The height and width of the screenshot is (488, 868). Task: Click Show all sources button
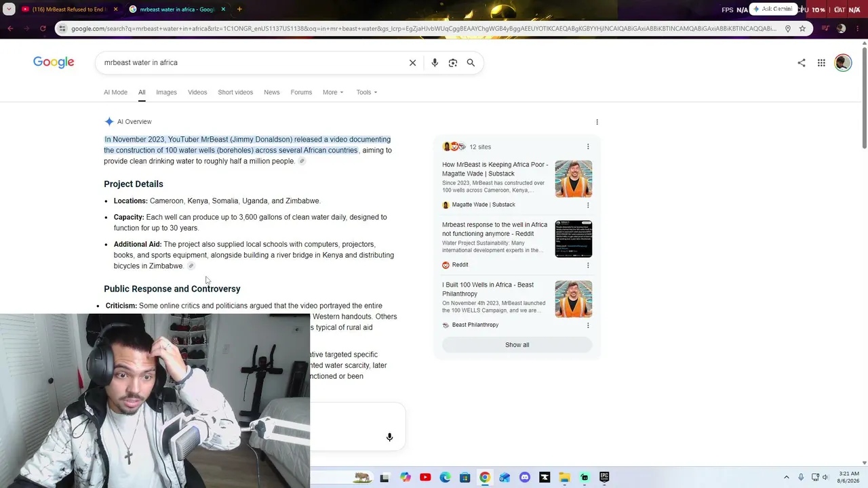coord(517,345)
